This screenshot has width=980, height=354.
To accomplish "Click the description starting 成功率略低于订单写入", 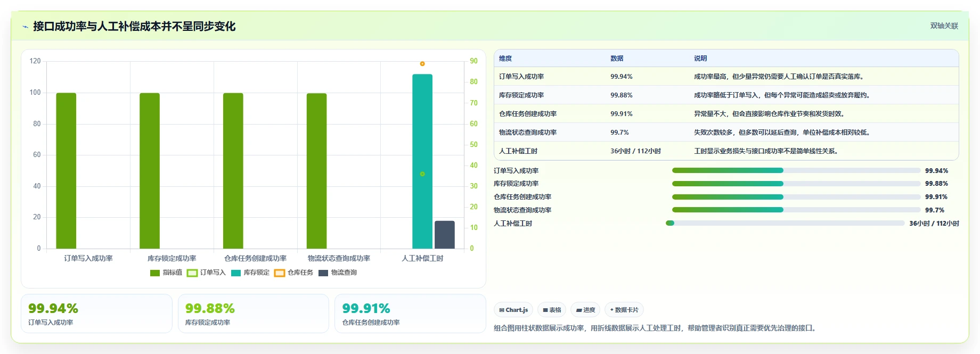I will pos(783,95).
